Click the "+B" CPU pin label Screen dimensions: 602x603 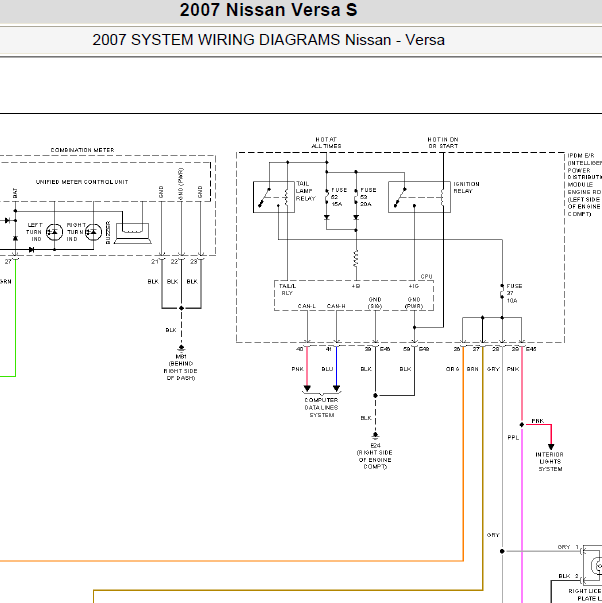pyautogui.click(x=356, y=286)
